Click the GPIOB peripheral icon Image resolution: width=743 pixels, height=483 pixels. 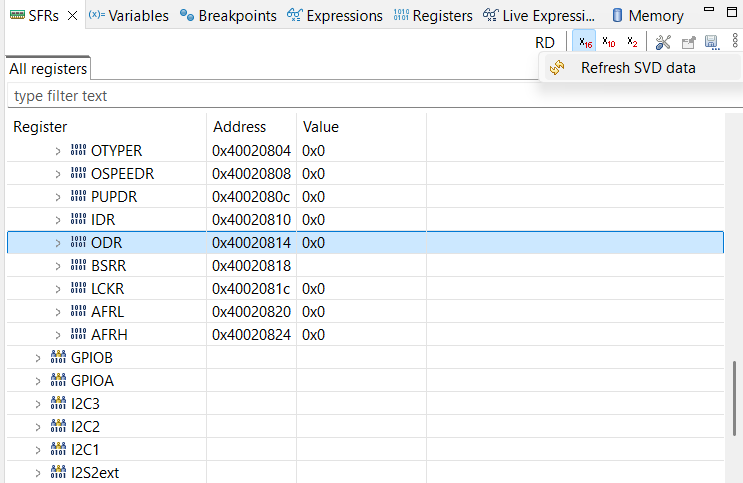58,357
